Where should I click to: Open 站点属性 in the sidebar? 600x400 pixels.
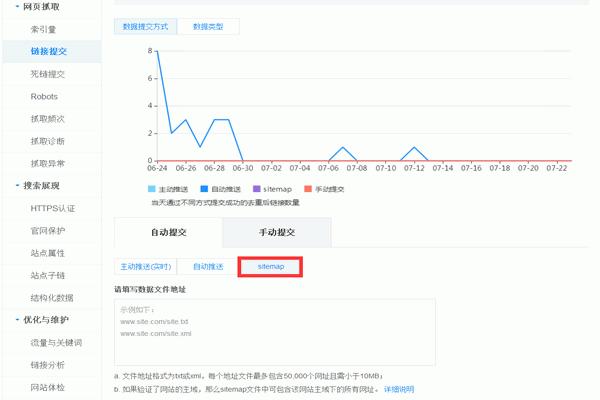point(48,253)
